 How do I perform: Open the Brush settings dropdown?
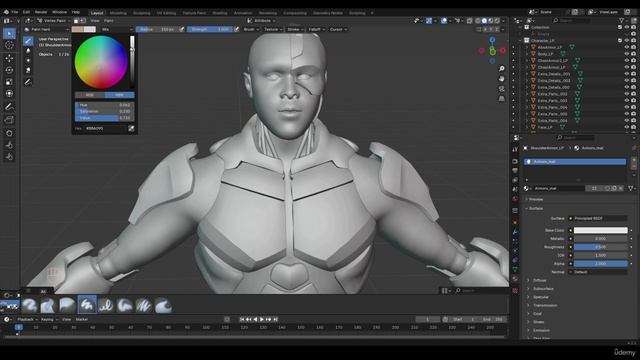coord(250,29)
